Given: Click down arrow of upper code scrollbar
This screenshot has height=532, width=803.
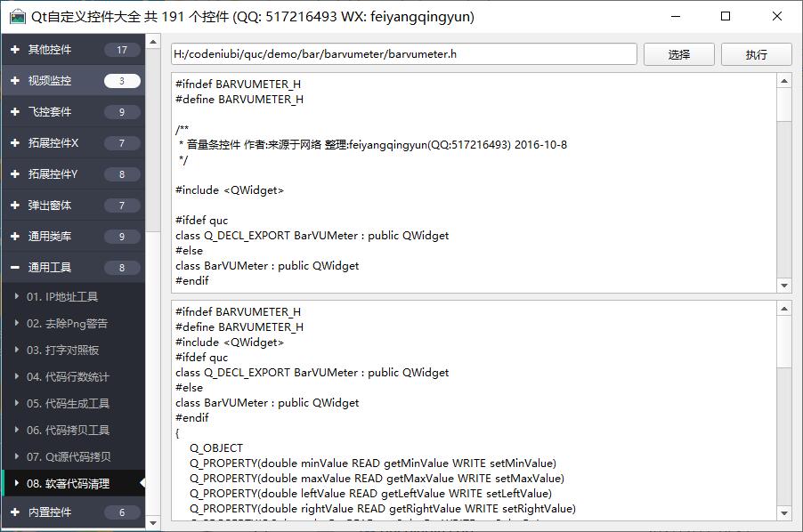Looking at the screenshot, I should coord(784,286).
